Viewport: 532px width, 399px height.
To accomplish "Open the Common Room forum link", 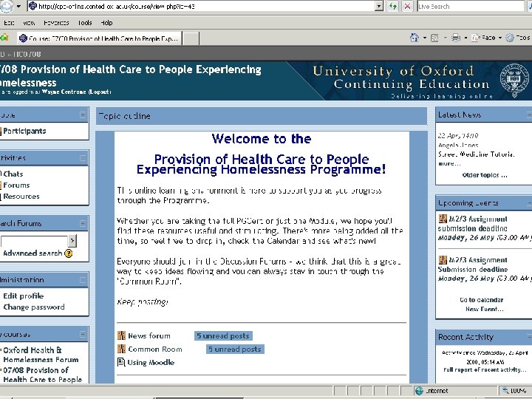I will tap(155, 349).
